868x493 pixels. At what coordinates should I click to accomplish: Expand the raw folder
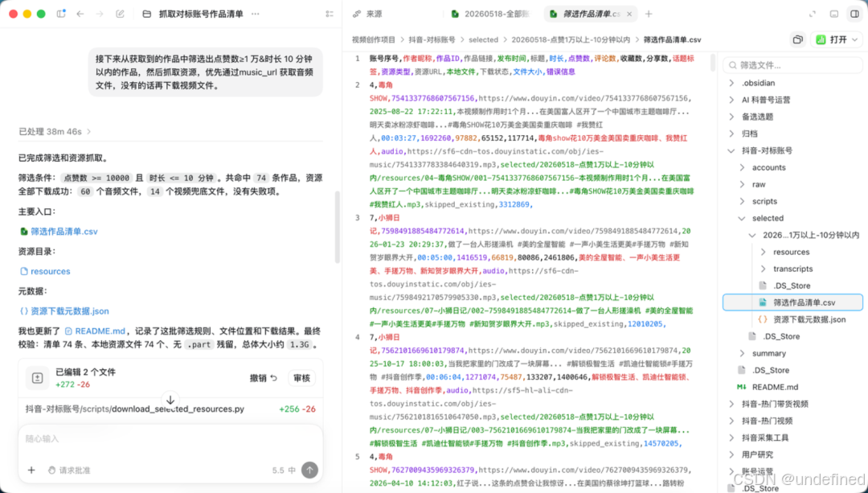point(743,184)
